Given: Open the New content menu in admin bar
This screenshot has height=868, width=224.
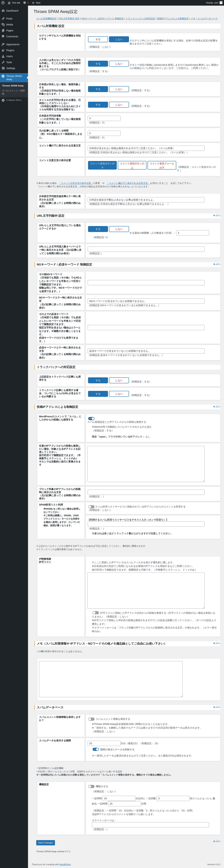Looking at the screenshot, I should (x=36, y=3).
